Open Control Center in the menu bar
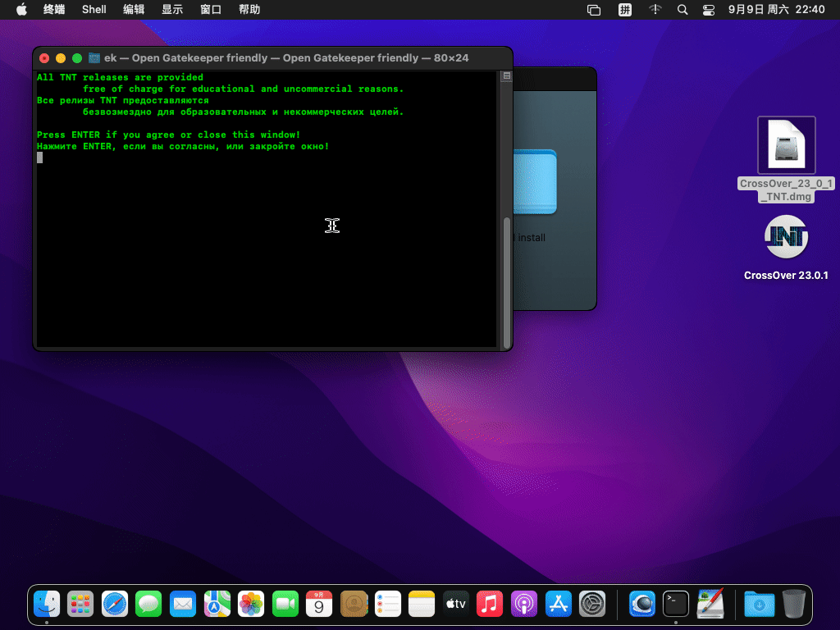840x630 pixels. coord(709,10)
